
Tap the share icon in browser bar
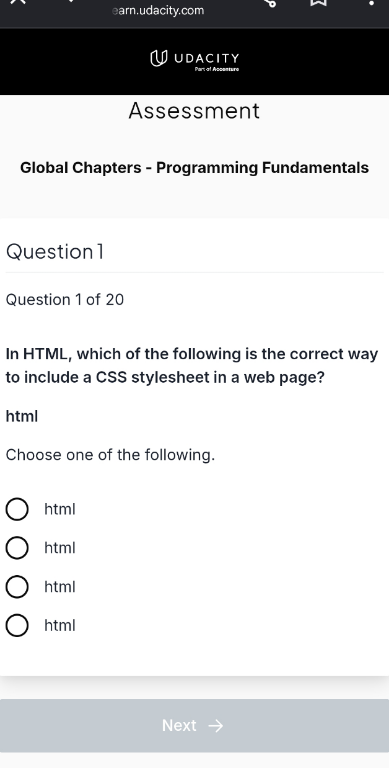coord(270,2)
